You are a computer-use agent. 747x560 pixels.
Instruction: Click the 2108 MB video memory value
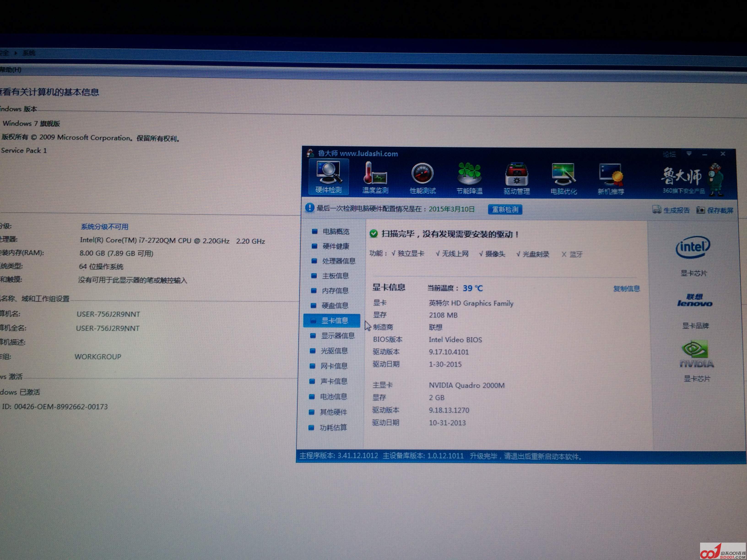point(443,315)
